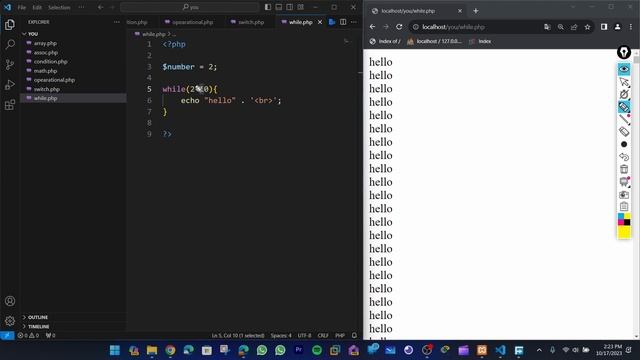The height and width of the screenshot is (360, 640).
Task: Open VS Code notifications bell
Action: (354, 336)
